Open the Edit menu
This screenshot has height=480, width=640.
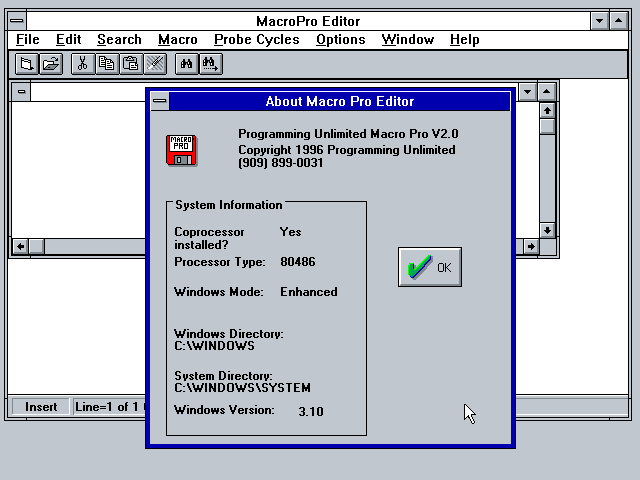click(68, 40)
